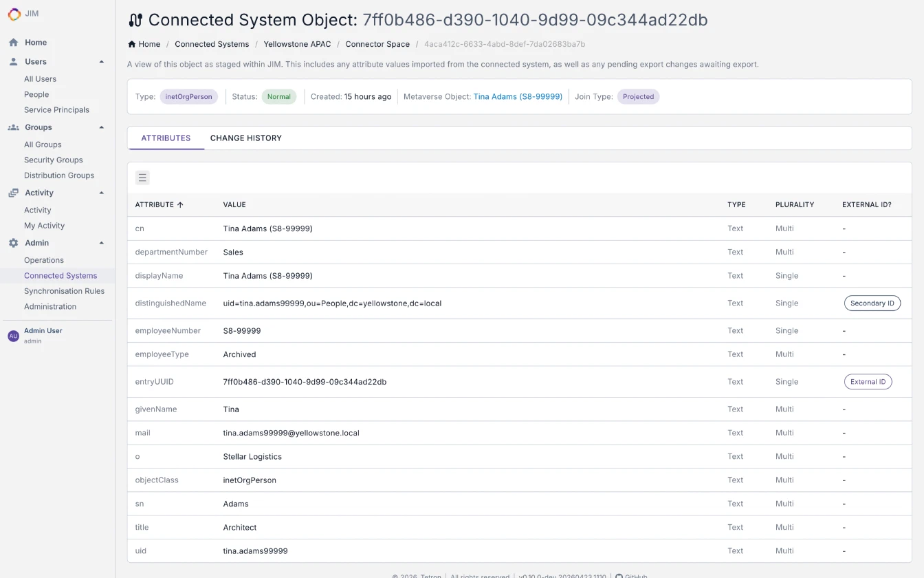This screenshot has height=578, width=924.
Task: Follow the Yellowstone APAC breadcrumb link
Action: point(297,44)
